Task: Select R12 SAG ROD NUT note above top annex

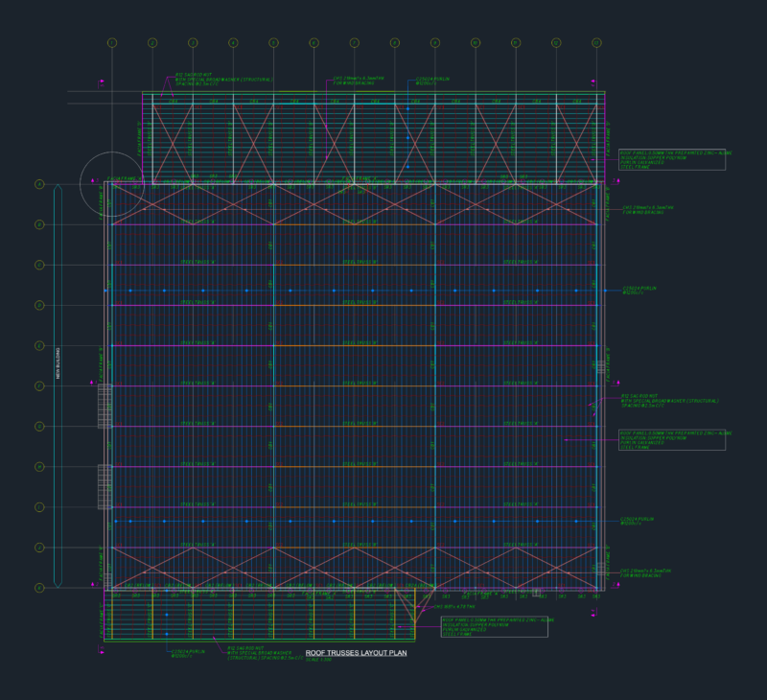Action: [x=223, y=80]
